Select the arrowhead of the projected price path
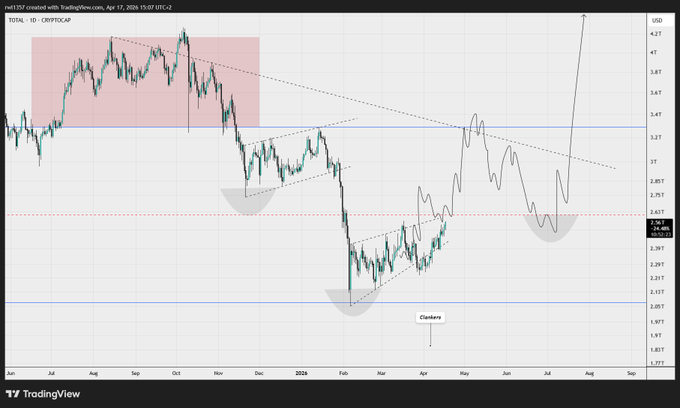680x408 pixels. 584,16
